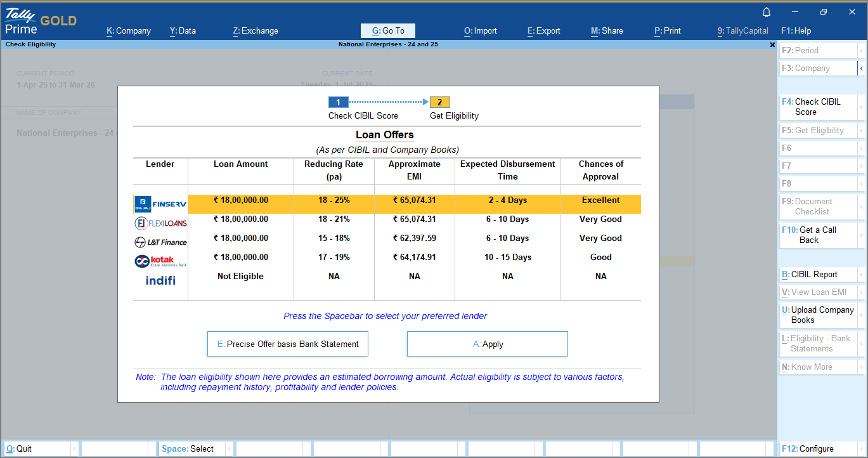Click the 18 - 21% reducing rate cell
This screenshot has height=458, width=868.
334,219
